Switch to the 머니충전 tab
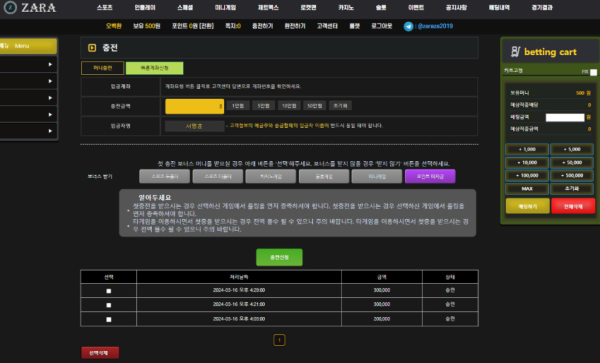This screenshot has width=600, height=363. click(103, 68)
